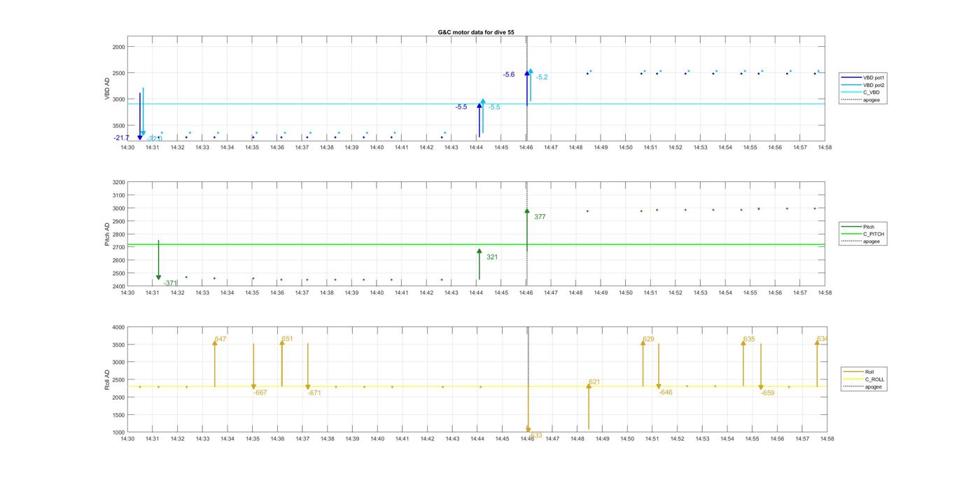Click the "3200" tick on the Pitch AD axis

(x=118, y=182)
